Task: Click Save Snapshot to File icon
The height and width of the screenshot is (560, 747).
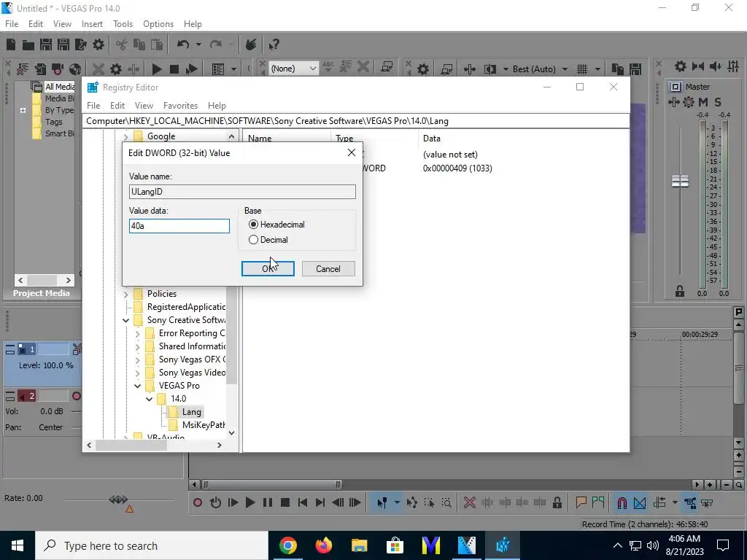Action: pyautogui.click(x=635, y=69)
